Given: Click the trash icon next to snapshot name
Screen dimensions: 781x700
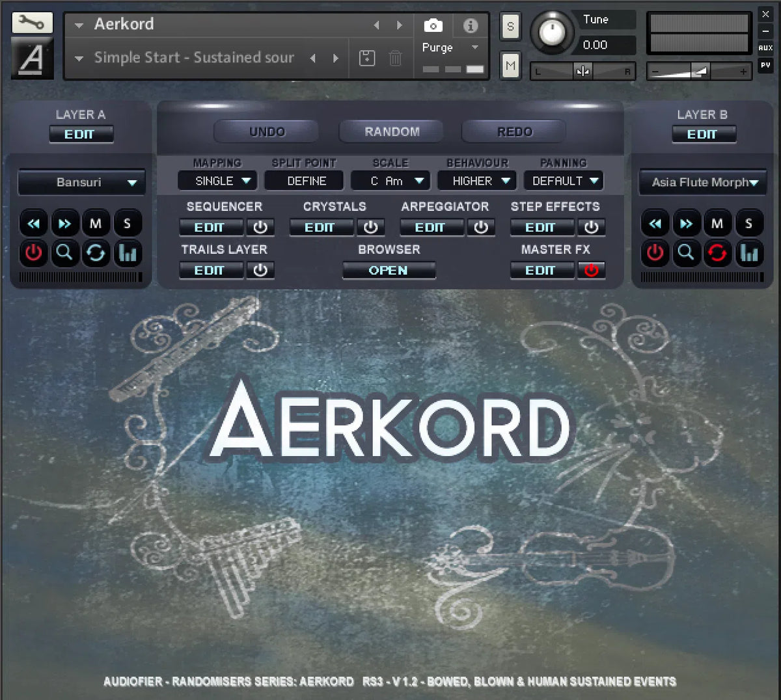Looking at the screenshot, I should (x=394, y=58).
